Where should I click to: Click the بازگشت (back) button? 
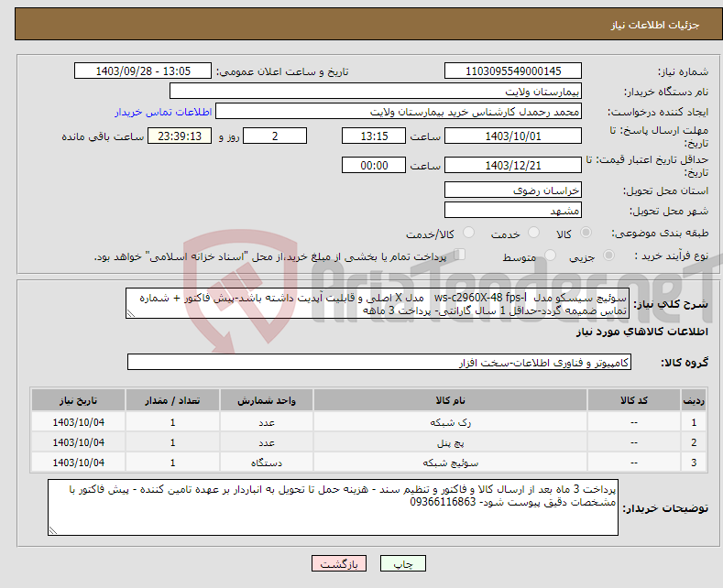(x=339, y=563)
